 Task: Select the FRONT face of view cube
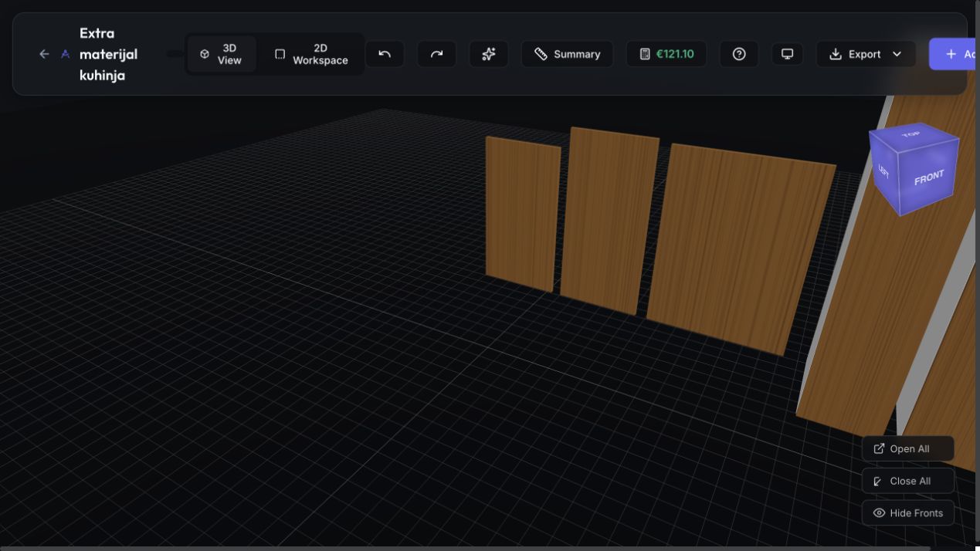[929, 177]
